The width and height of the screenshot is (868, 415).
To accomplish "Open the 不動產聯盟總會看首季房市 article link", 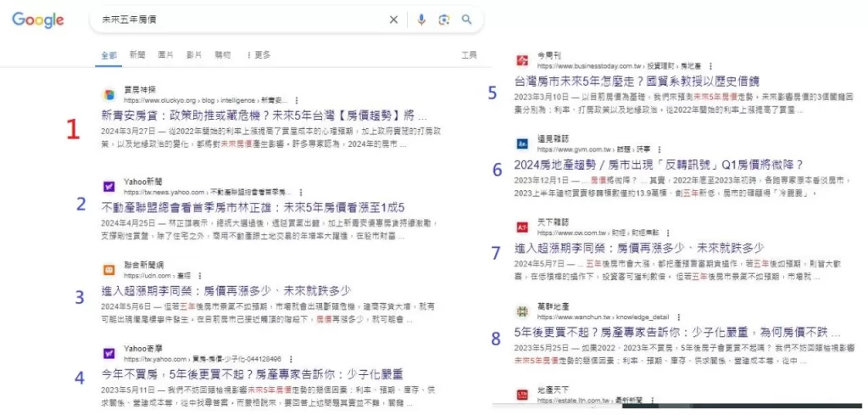I will pos(253,208).
